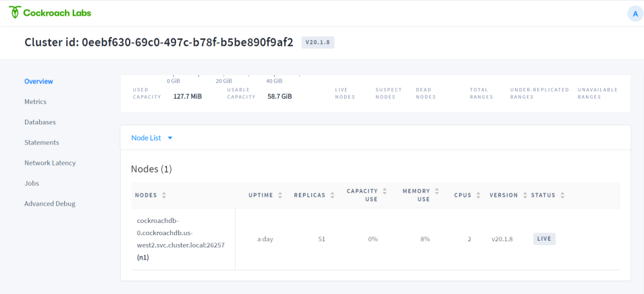Open the Jobs page
Viewport: 644px width, 294px height.
tap(32, 183)
